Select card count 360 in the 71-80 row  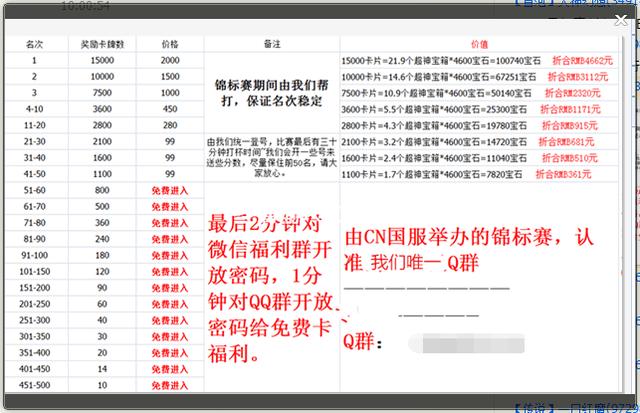tap(102, 223)
